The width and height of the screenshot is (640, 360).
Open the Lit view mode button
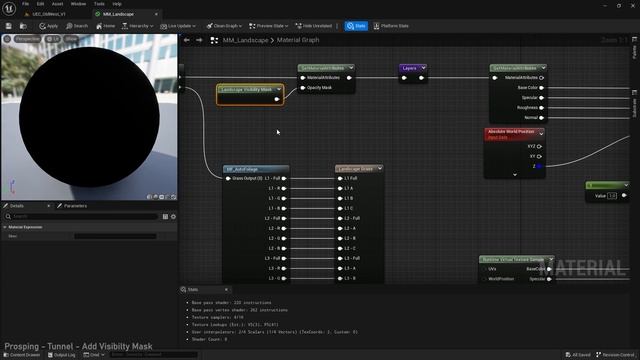[x=53, y=39]
